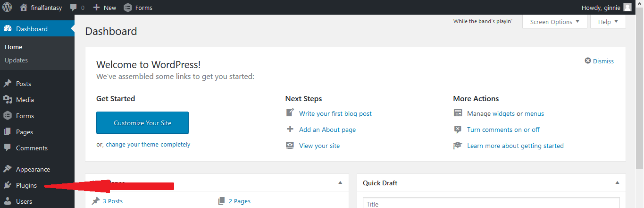Image resolution: width=644 pixels, height=208 pixels.
Task: Click the edit icon beside Write your first blog post
Action: click(x=290, y=113)
